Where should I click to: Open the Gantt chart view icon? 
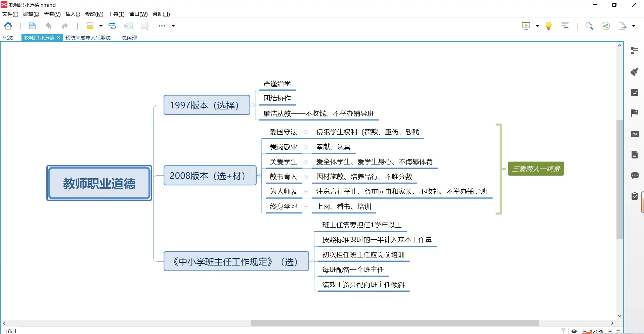pyautogui.click(x=565, y=26)
